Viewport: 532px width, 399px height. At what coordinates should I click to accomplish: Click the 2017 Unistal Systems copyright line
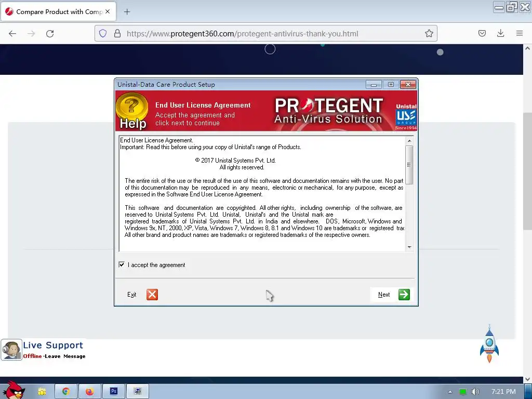coord(235,161)
